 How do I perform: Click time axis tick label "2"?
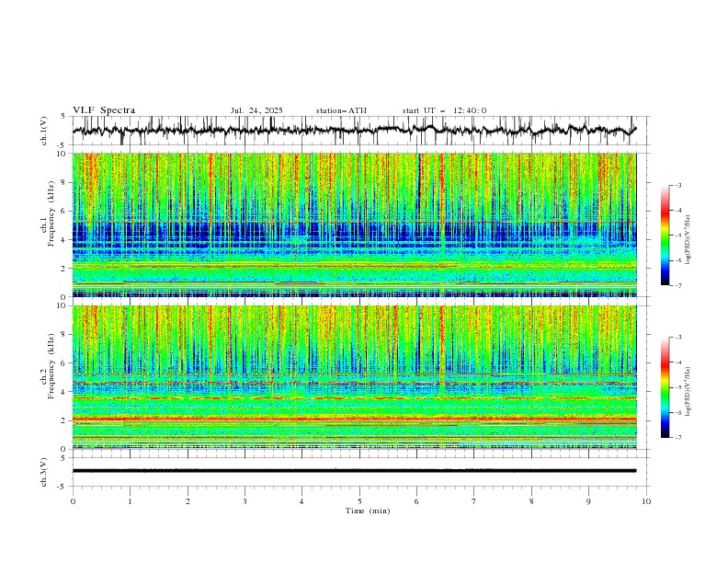tap(188, 501)
